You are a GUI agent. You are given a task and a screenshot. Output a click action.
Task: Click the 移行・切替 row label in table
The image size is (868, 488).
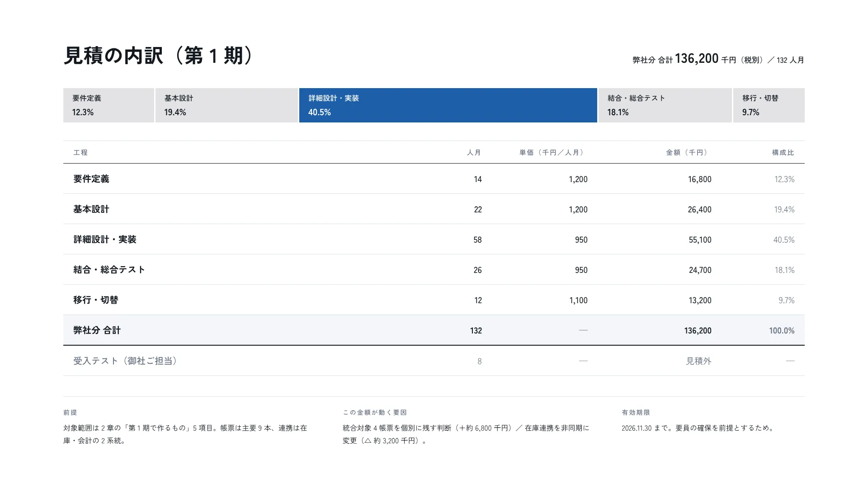click(x=96, y=300)
